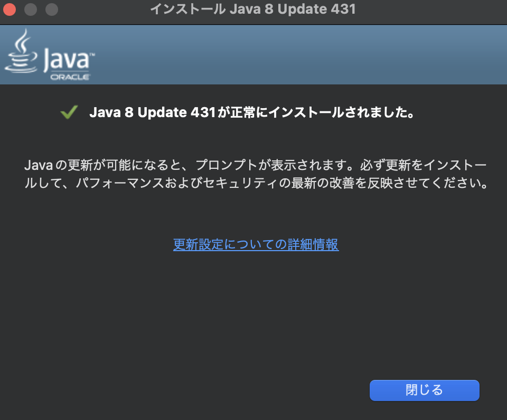Image resolution: width=507 pixels, height=420 pixels.
Task: Click the grayed-out zoom window button
Action: (x=52, y=9)
